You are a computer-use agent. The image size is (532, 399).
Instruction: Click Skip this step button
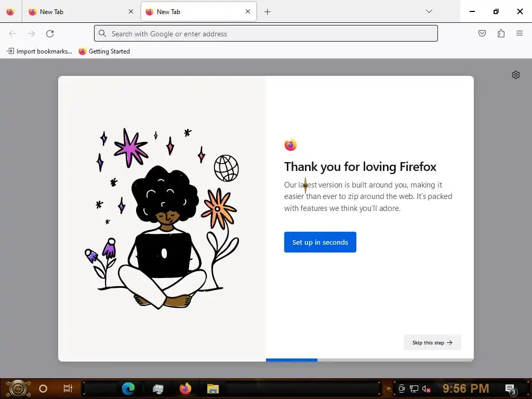[432, 342]
